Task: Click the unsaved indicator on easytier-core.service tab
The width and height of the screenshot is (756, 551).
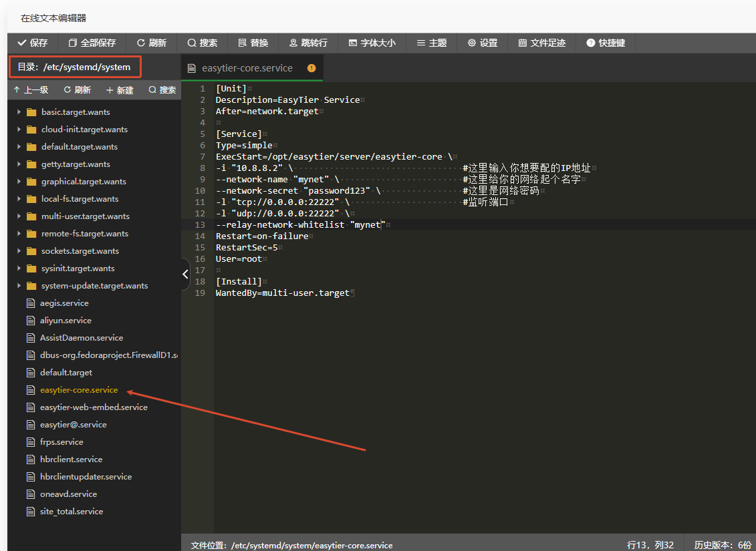Action: pyautogui.click(x=311, y=68)
